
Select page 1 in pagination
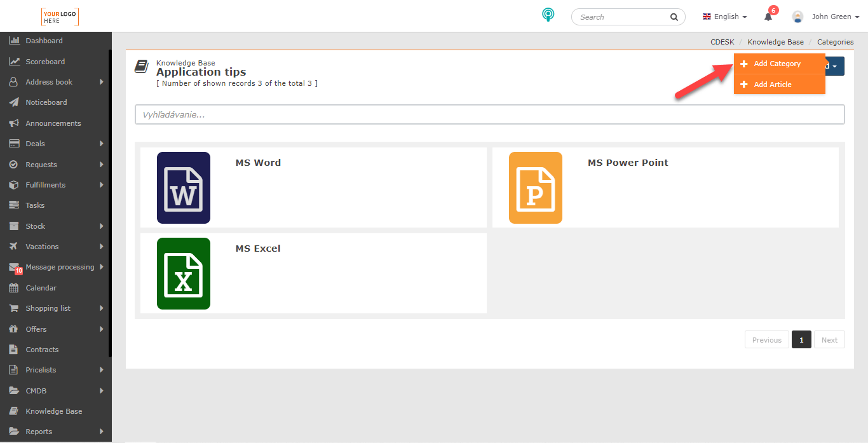(801, 340)
